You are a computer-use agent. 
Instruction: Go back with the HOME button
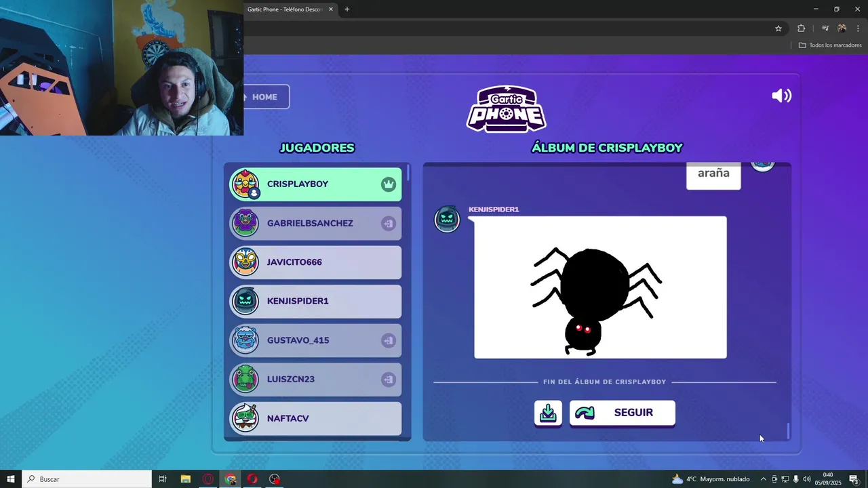pyautogui.click(x=267, y=97)
